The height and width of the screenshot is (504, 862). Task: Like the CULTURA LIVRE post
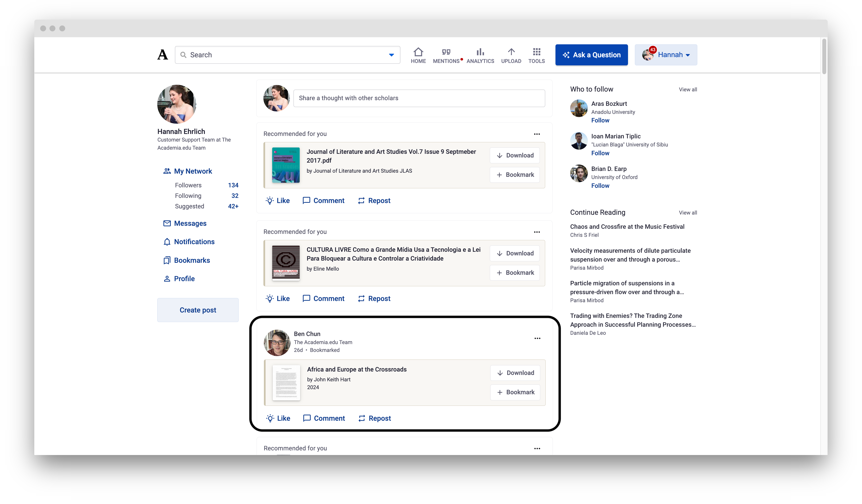(278, 299)
